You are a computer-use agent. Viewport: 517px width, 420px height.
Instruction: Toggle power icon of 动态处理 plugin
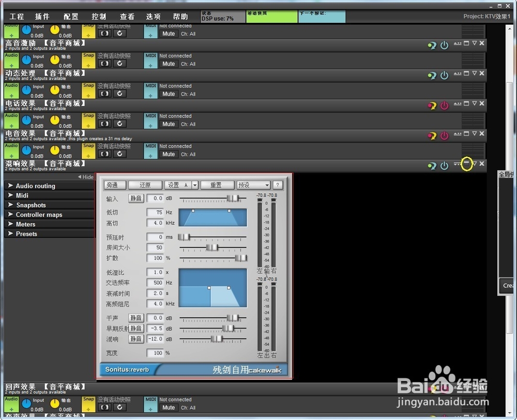(444, 75)
